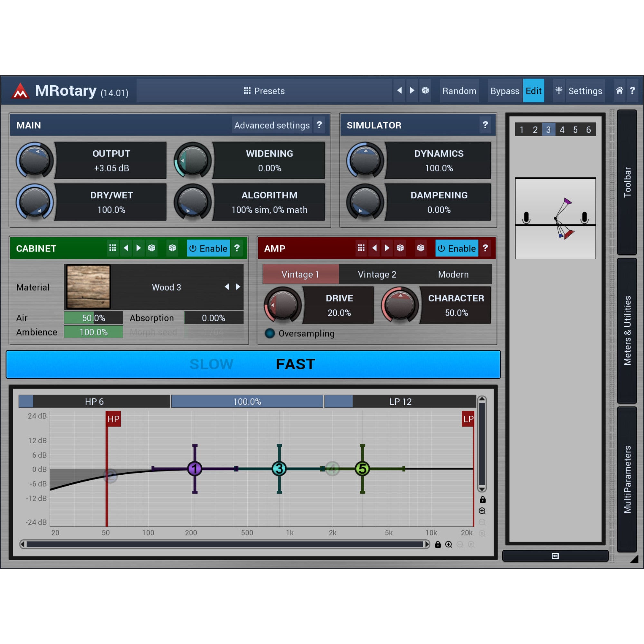Collapse the side panel with bottom button
Viewport: 644px width, 644px height.
coord(555,556)
